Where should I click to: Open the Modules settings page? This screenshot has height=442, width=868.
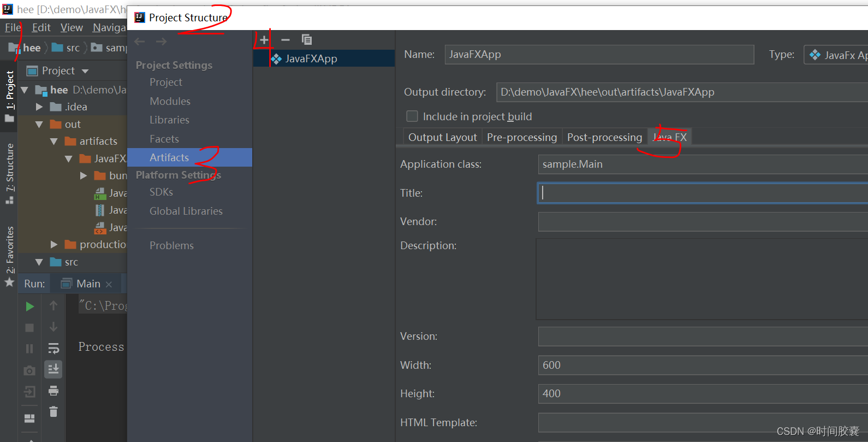(x=170, y=101)
